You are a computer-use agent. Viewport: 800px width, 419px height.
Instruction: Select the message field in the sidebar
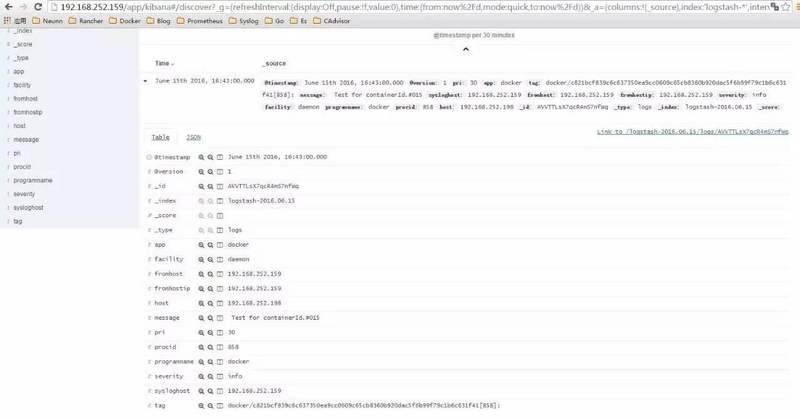(x=26, y=139)
